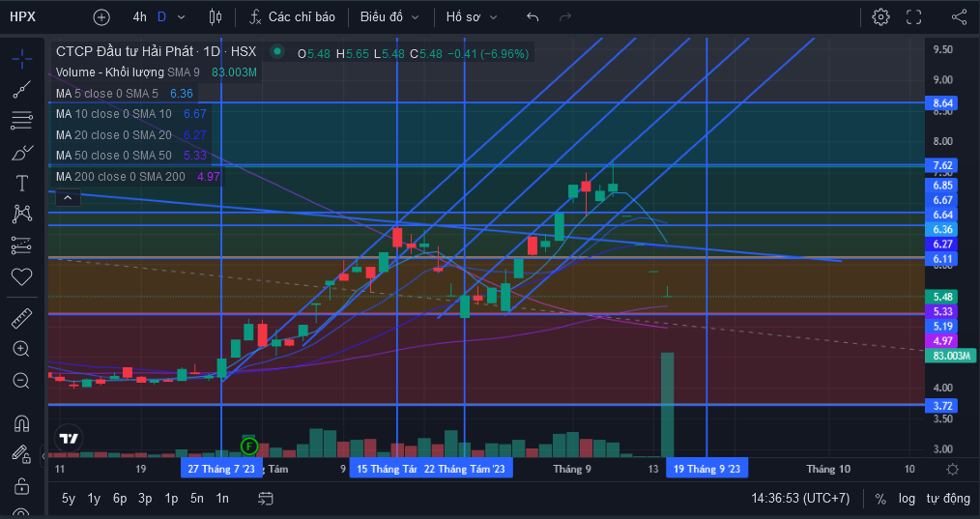Viewport: 980px width, 519px height.
Task: Set chart range to 1y
Action: pos(94,499)
